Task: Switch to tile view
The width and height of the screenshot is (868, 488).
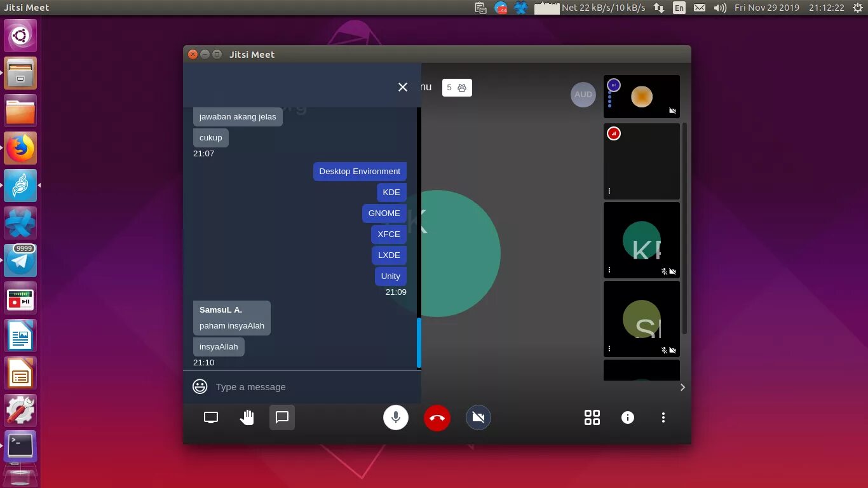Action: coord(592,417)
